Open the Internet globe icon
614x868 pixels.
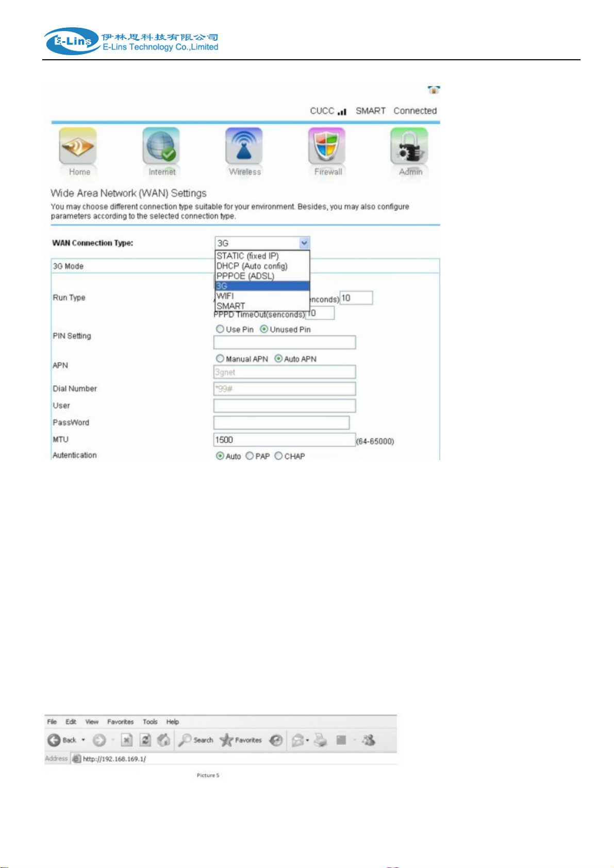[161, 146]
